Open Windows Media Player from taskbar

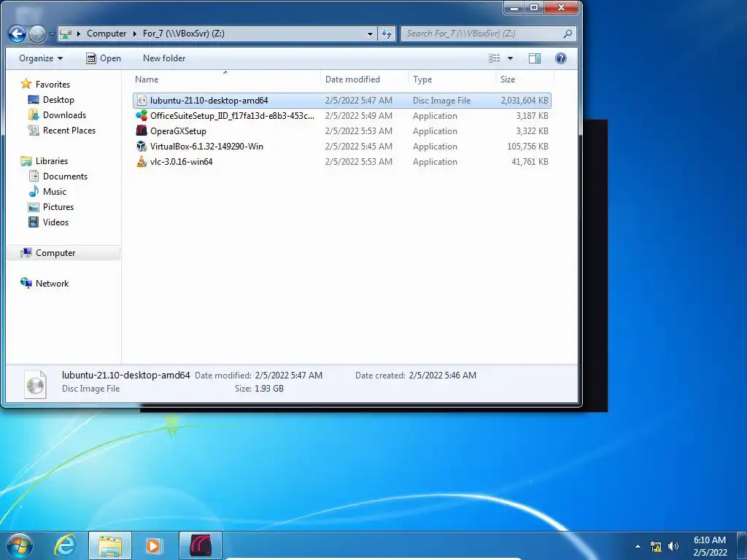point(154,545)
